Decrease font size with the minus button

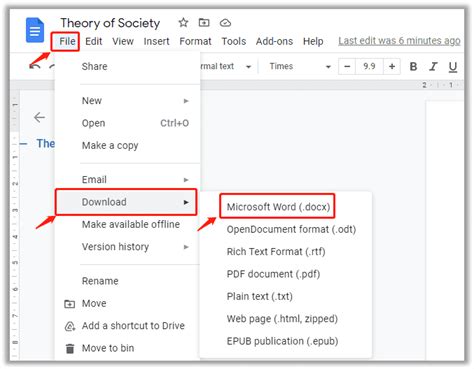[x=347, y=66]
